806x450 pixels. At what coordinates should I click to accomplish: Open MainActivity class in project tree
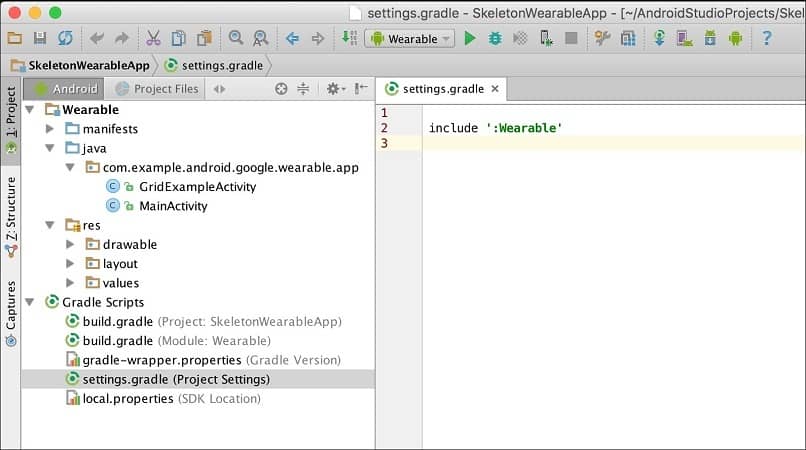click(x=173, y=206)
